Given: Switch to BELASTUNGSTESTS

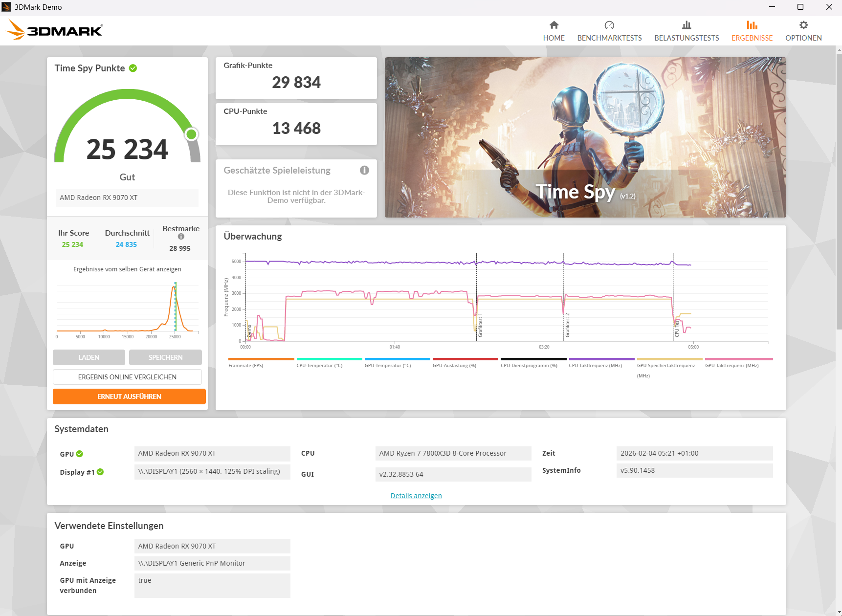Looking at the screenshot, I should tap(687, 31).
